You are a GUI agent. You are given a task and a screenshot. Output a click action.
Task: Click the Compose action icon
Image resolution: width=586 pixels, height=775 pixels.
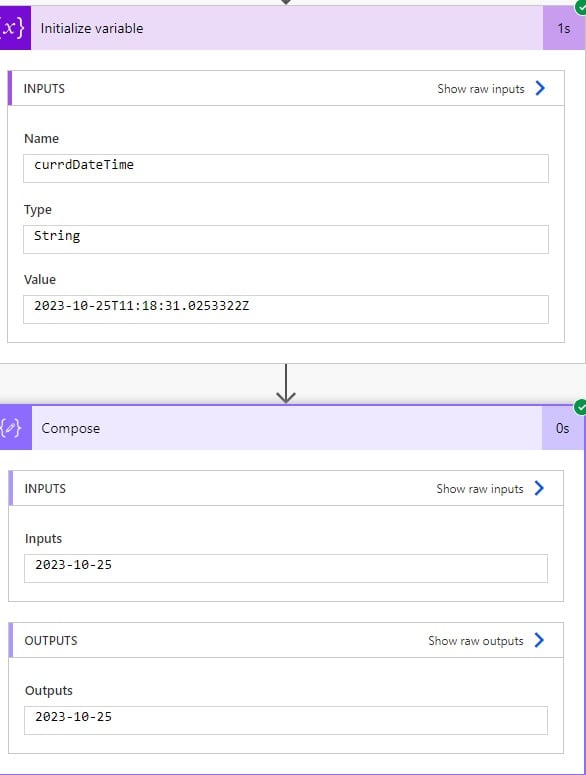(x=16, y=428)
